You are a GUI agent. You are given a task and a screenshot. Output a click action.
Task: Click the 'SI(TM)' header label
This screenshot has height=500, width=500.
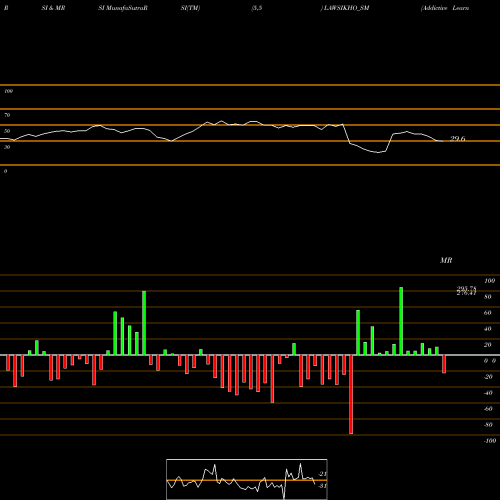point(190,8)
